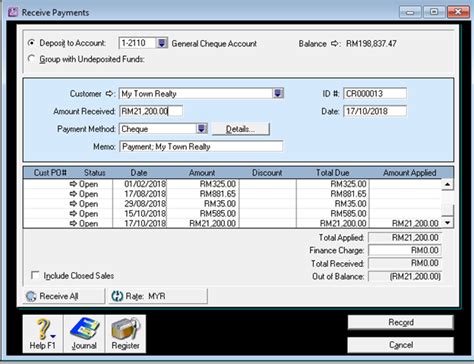
Task: Click the arrow for 29/08/2018 invoice
Action: click(73, 203)
